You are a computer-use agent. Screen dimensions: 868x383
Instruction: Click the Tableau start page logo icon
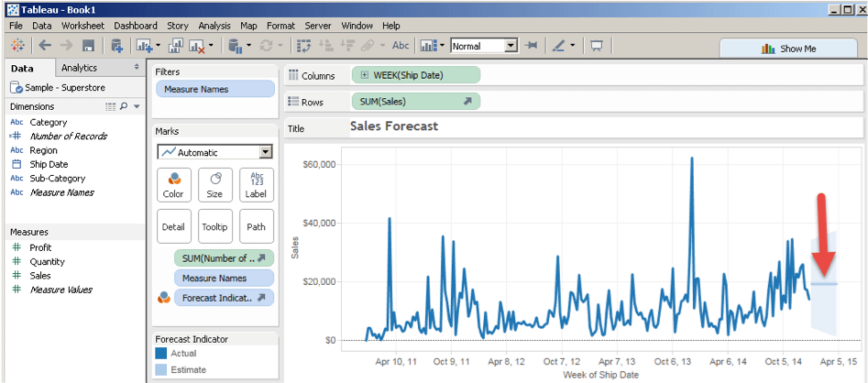click(x=17, y=46)
